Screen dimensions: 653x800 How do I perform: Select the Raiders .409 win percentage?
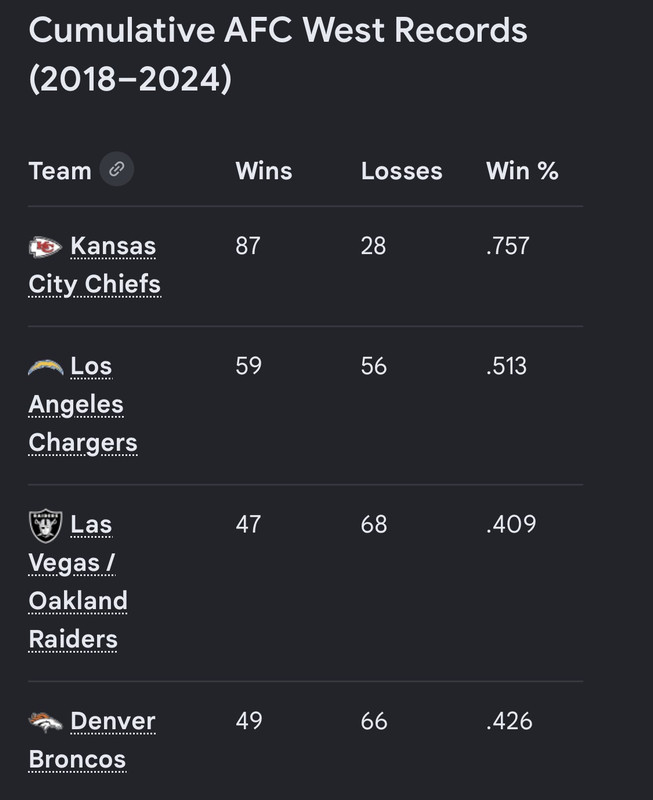(511, 524)
